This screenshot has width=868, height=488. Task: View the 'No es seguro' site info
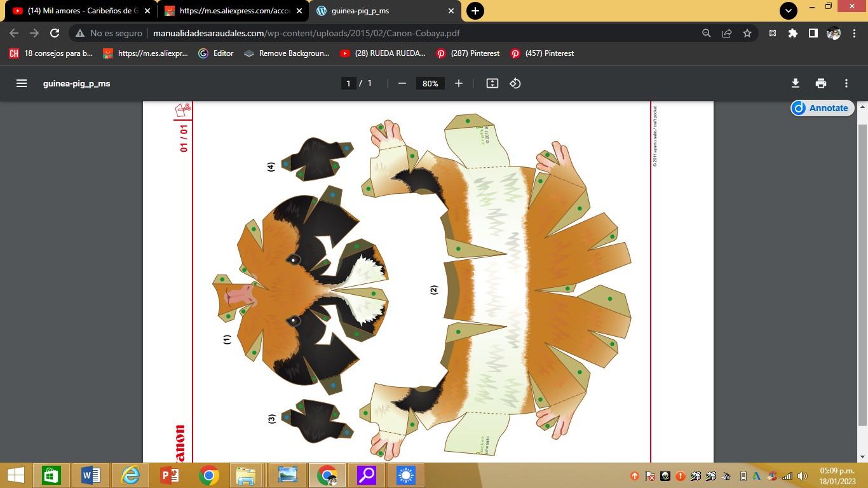109,33
